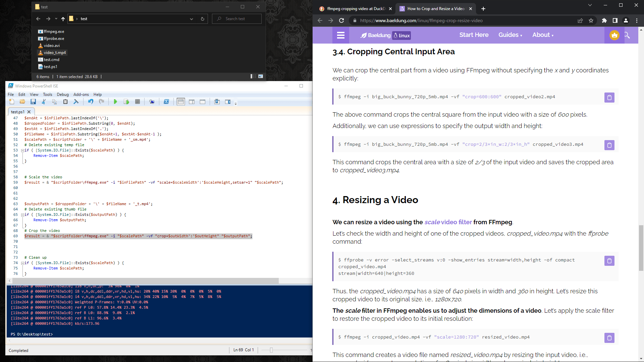Click the Run Script green play icon
The height and width of the screenshot is (362, 644).
(115, 102)
